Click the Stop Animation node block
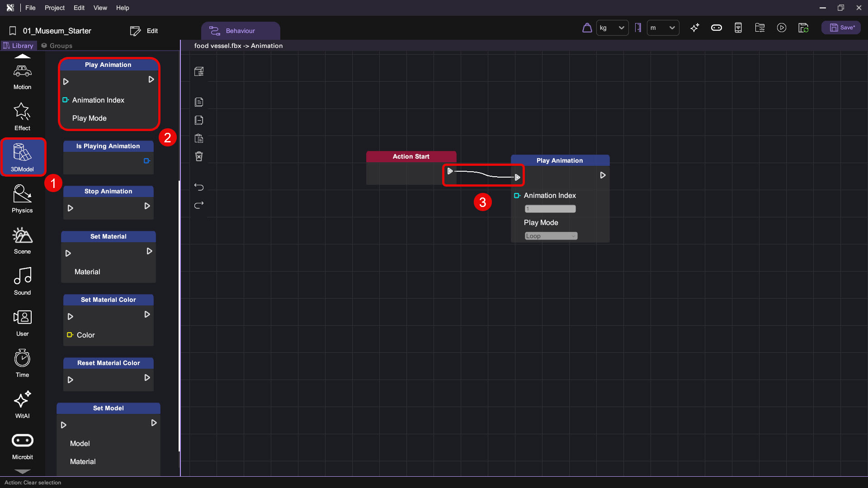Image resolution: width=868 pixels, height=488 pixels. point(108,202)
